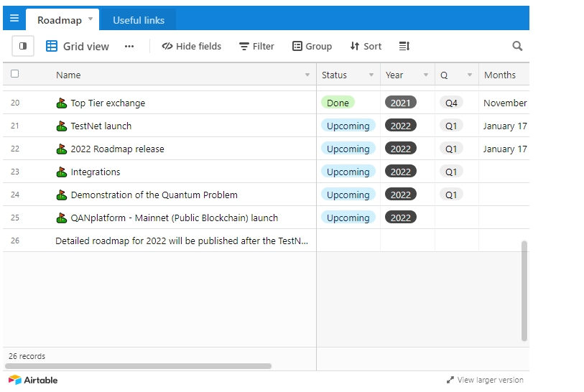Image resolution: width=584 pixels, height=392 pixels.
Task: Click the Airtable logo
Action: point(33,380)
